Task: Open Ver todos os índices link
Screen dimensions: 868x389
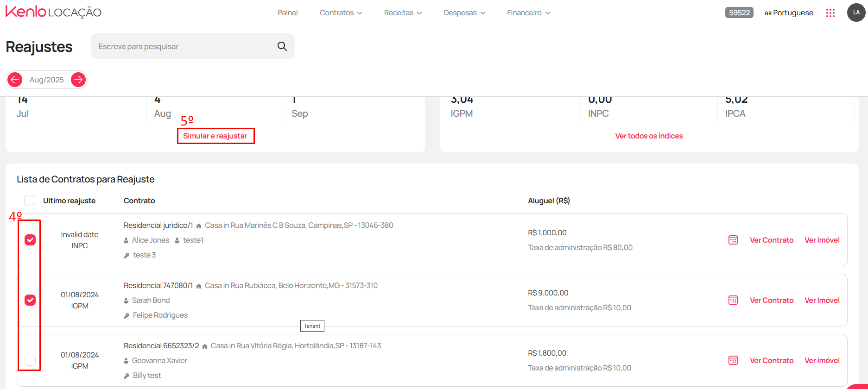Action: 649,136
